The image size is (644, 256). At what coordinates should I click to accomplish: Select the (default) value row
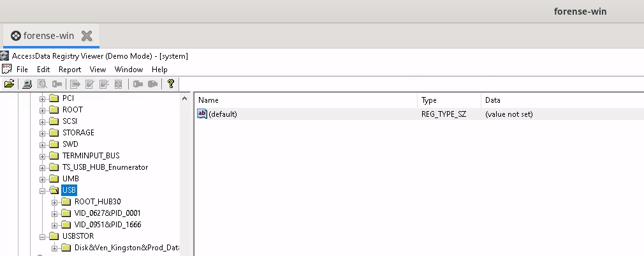(419, 114)
